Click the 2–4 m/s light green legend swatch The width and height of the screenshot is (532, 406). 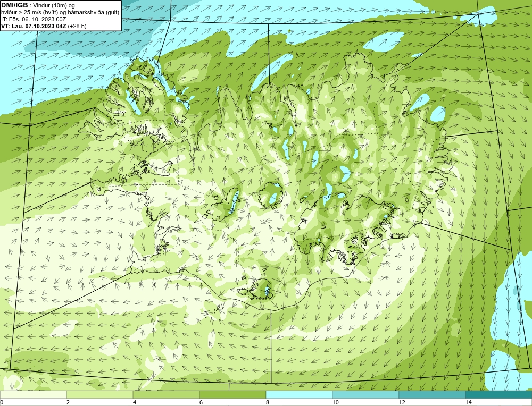[100, 394]
